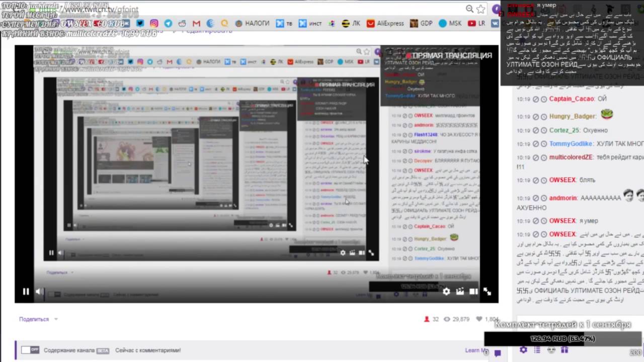This screenshot has height=362, width=644.
Task: Bookmark this page with star icon
Action: pyautogui.click(x=481, y=9)
